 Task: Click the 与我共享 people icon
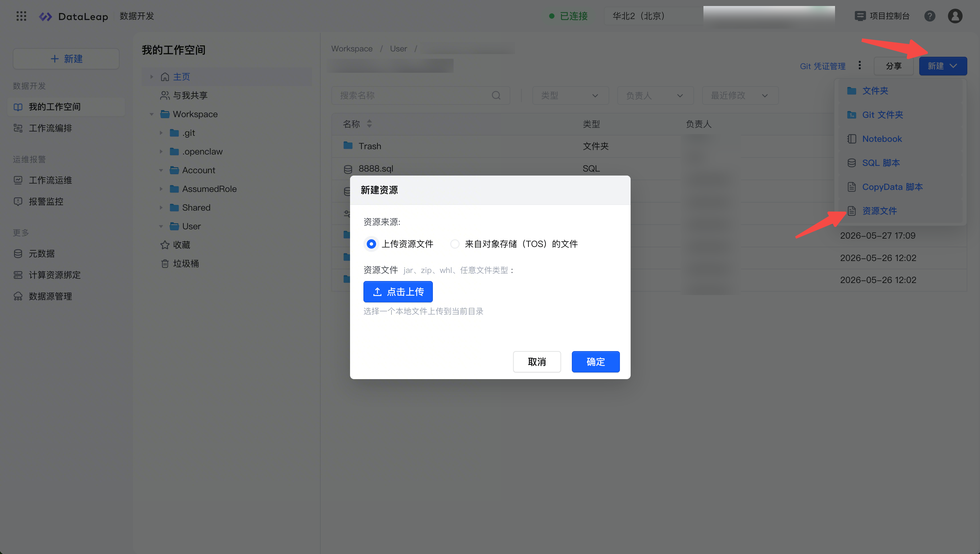click(165, 95)
